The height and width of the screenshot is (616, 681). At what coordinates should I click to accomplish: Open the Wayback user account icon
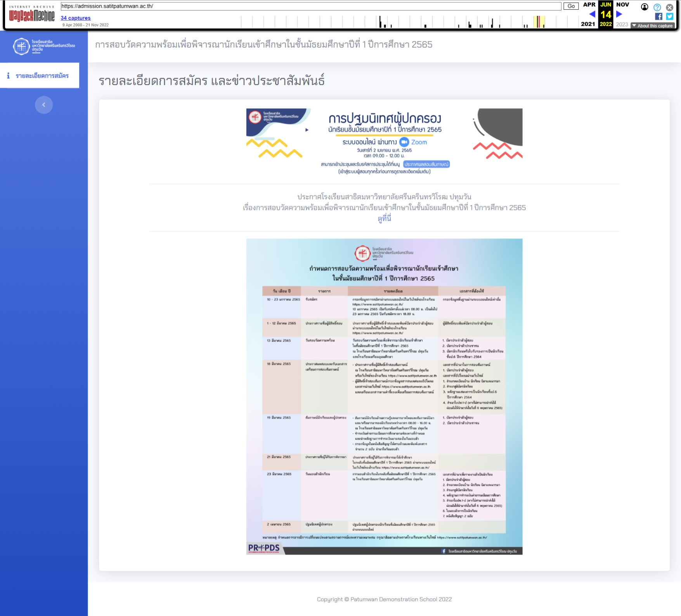645,7
